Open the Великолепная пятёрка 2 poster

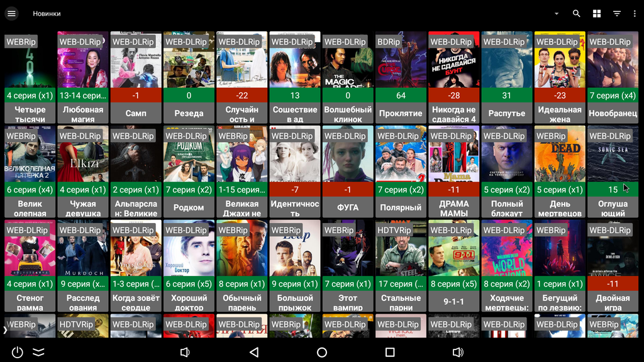30,154
